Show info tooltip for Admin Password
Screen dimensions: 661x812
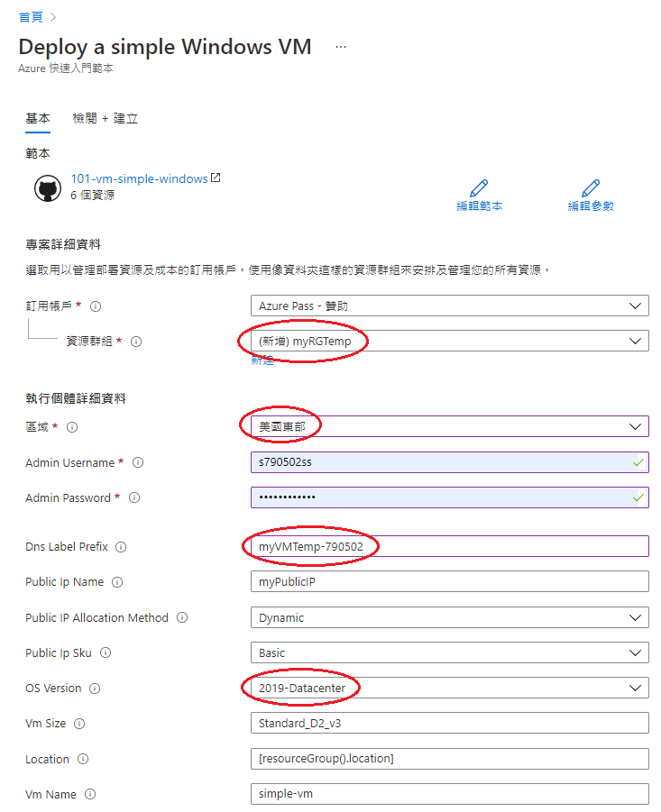tap(134, 497)
